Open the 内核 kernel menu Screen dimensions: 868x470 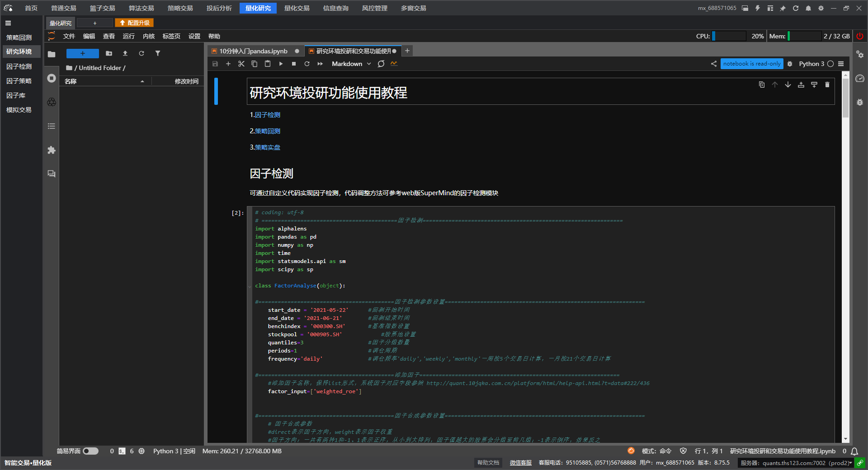tap(149, 36)
